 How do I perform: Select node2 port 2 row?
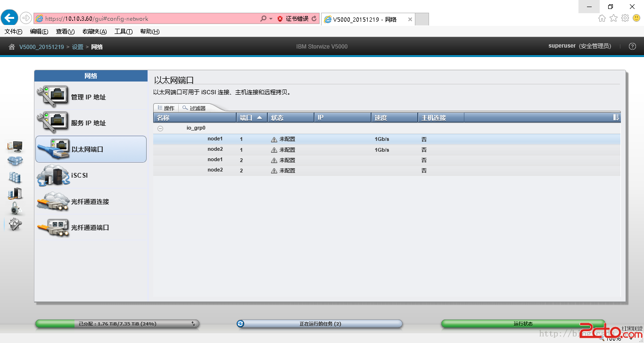[387, 171]
